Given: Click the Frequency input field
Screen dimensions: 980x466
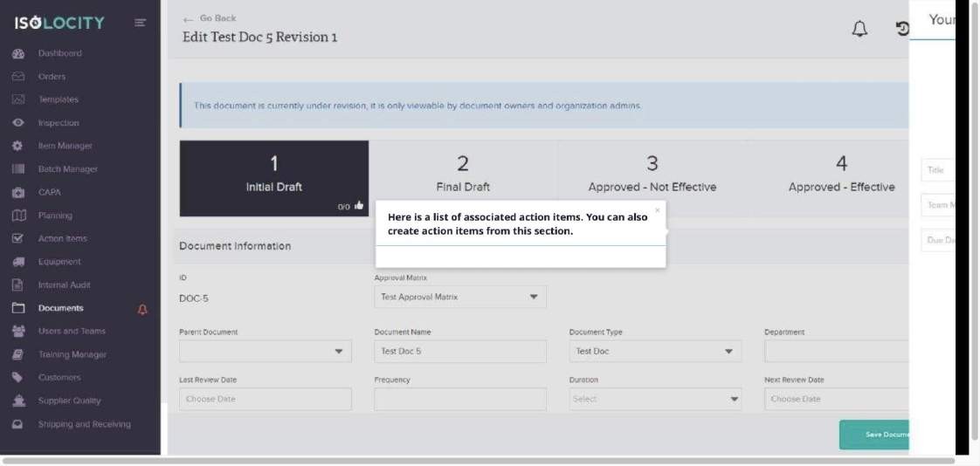Looking at the screenshot, I should (460, 399).
